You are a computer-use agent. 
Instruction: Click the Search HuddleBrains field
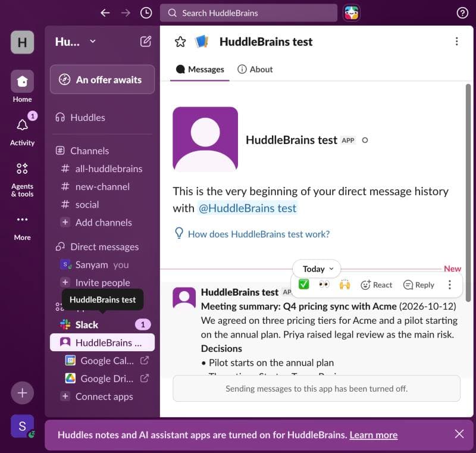pyautogui.click(x=248, y=13)
